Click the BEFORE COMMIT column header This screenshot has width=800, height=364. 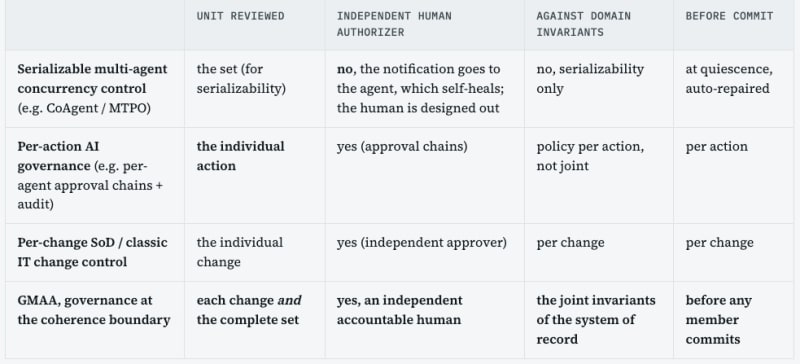click(729, 16)
